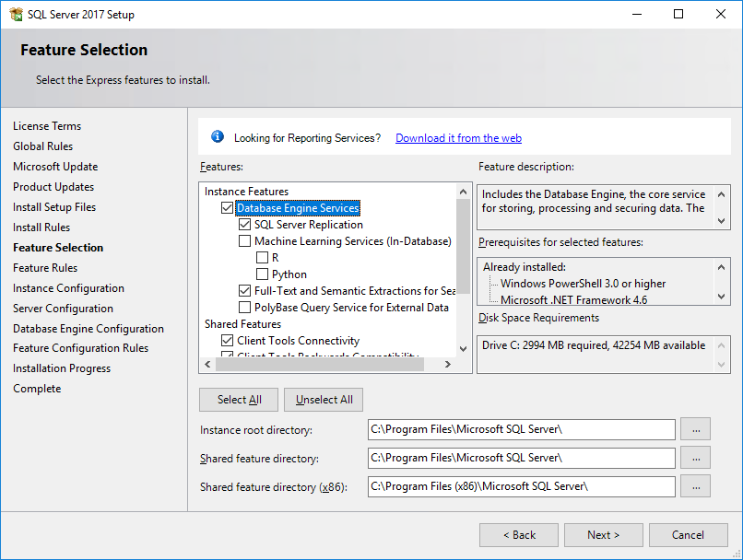
Task: Go back to the previous step
Action: [x=519, y=535]
